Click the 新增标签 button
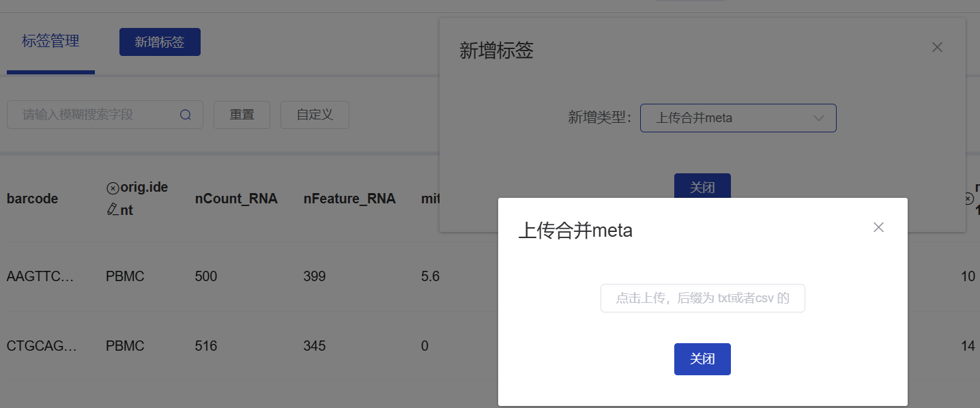 pos(160,42)
